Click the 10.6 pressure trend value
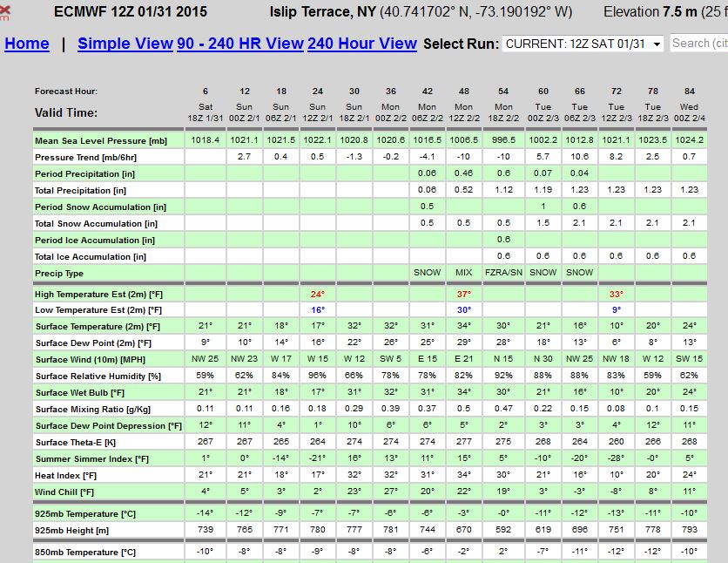The height and width of the screenshot is (563, 728). [579, 157]
